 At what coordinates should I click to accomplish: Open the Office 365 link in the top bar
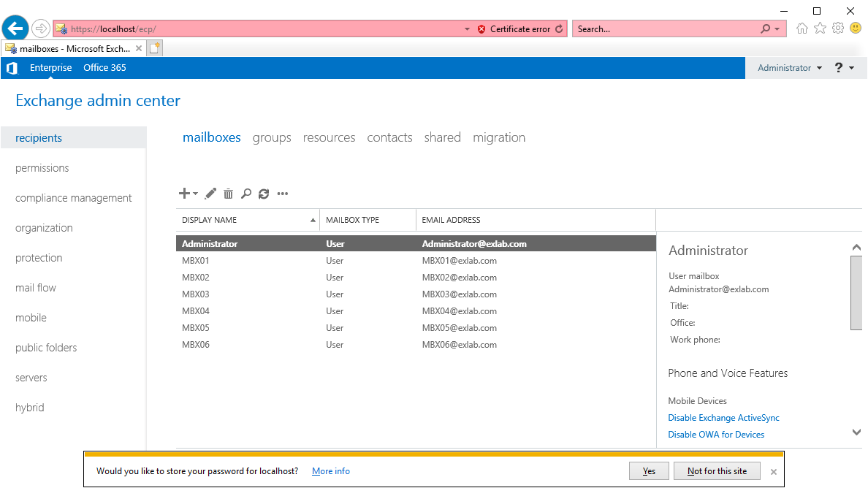[104, 67]
